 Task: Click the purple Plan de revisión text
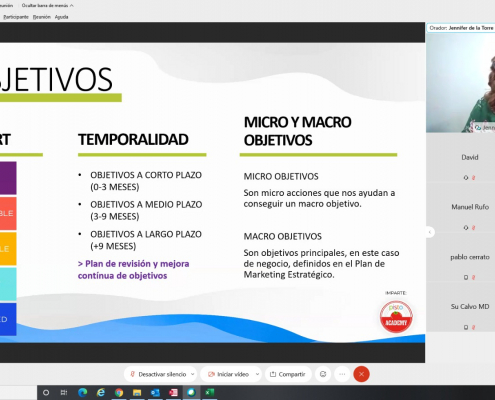133,270
